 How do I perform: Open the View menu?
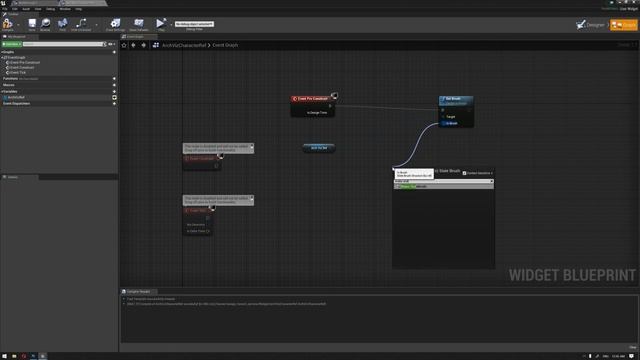point(38,9)
